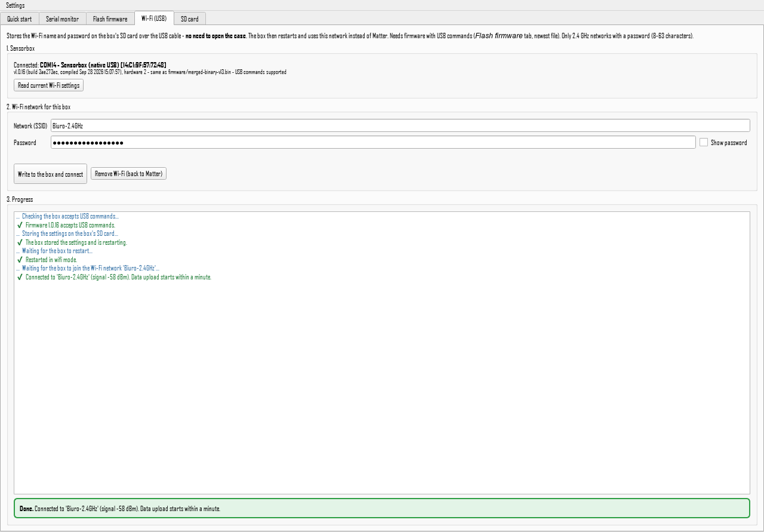The image size is (764, 532).
Task: Select the 'Checking the box accepts USB commands' line
Action: 67,216
